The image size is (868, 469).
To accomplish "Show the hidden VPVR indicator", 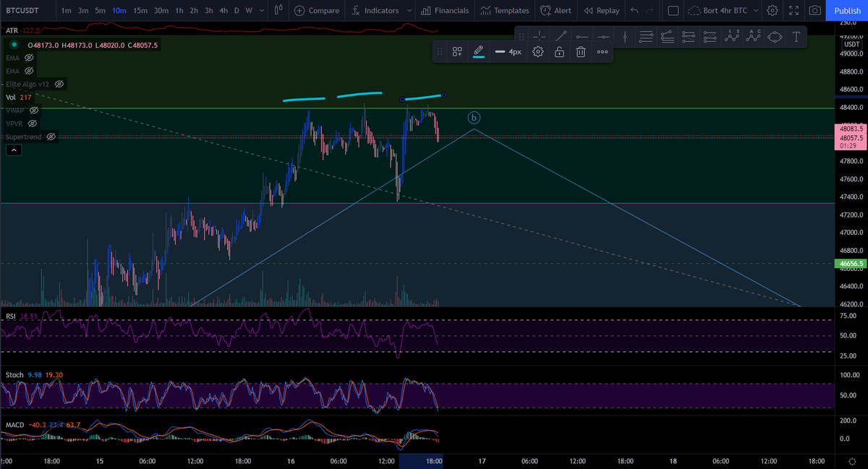I will (x=32, y=124).
